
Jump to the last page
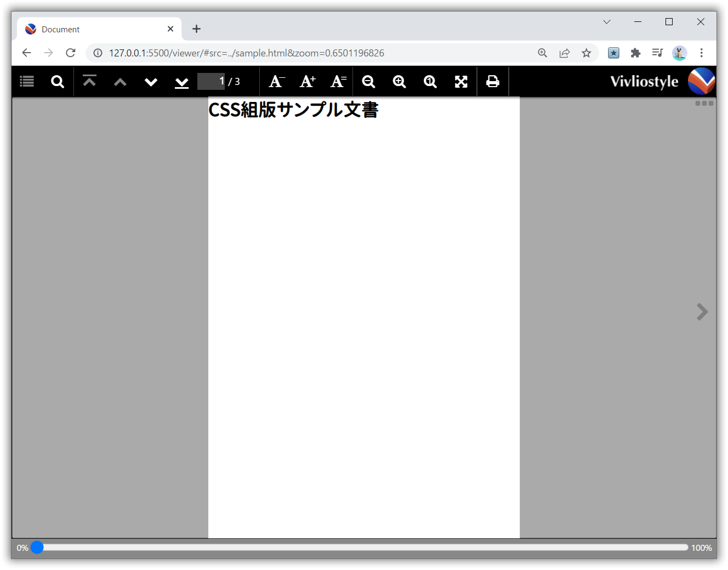(181, 81)
